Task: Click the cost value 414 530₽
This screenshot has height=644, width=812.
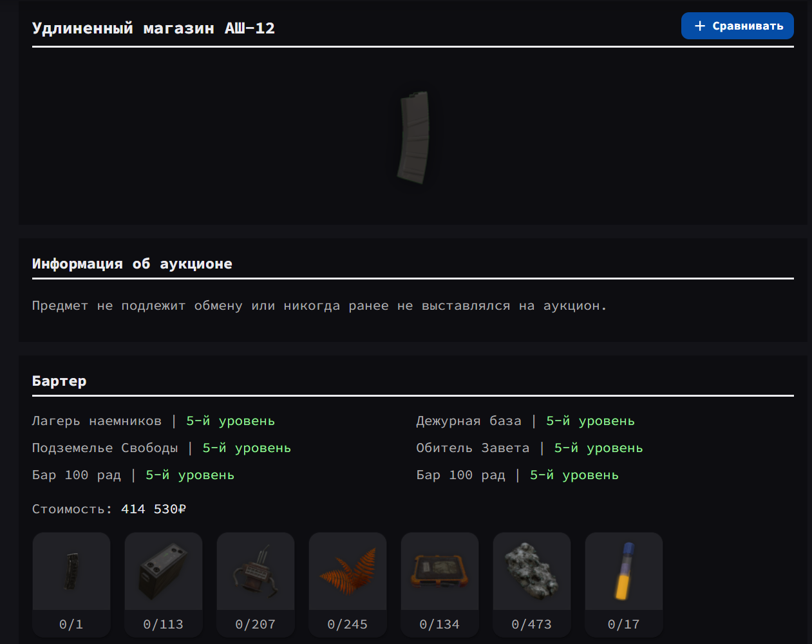Action: coord(154,509)
